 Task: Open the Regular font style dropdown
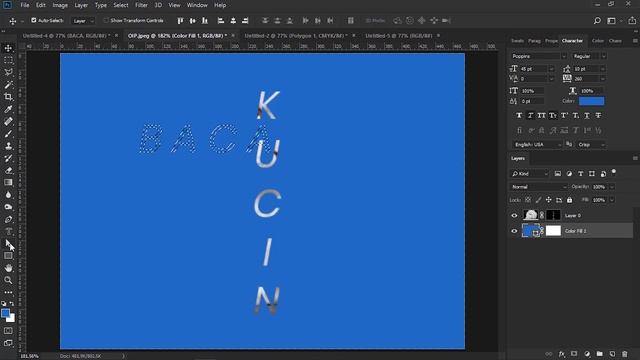point(589,56)
